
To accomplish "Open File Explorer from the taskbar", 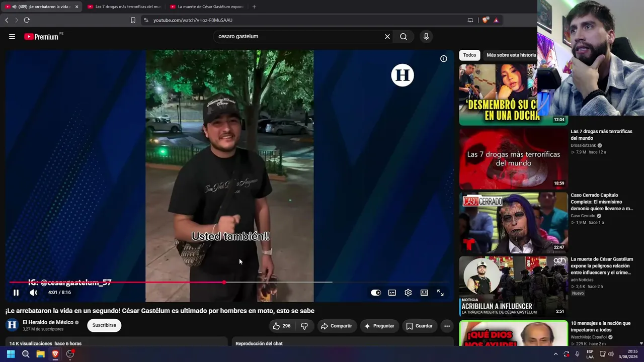I will pos(40,354).
